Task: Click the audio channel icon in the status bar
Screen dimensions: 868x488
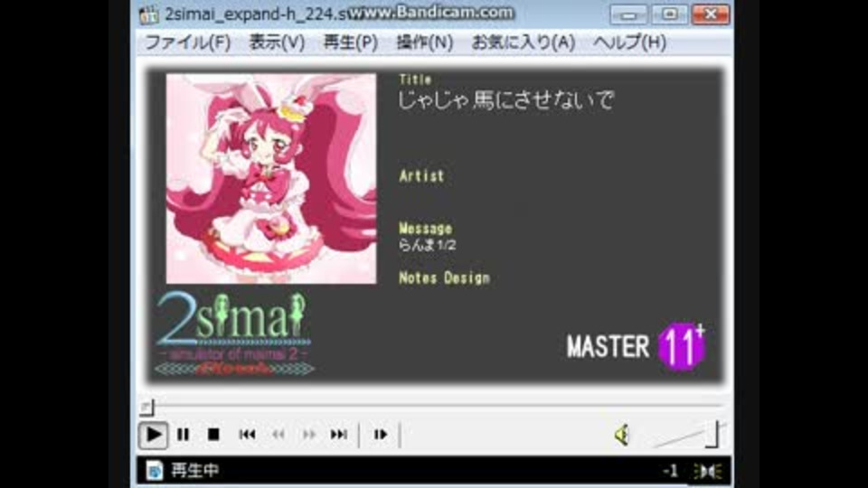Action: click(708, 472)
